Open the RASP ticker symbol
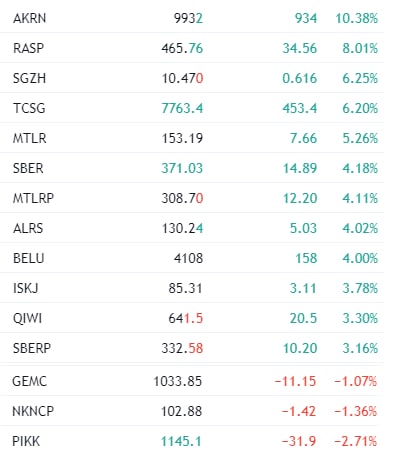 pyautogui.click(x=28, y=48)
